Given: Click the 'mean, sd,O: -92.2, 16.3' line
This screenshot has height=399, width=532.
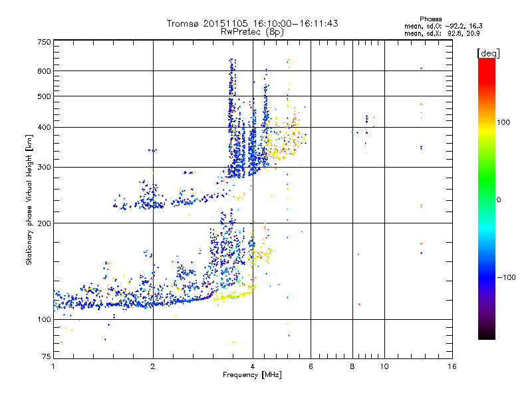Looking at the screenshot, I should click(x=443, y=26).
